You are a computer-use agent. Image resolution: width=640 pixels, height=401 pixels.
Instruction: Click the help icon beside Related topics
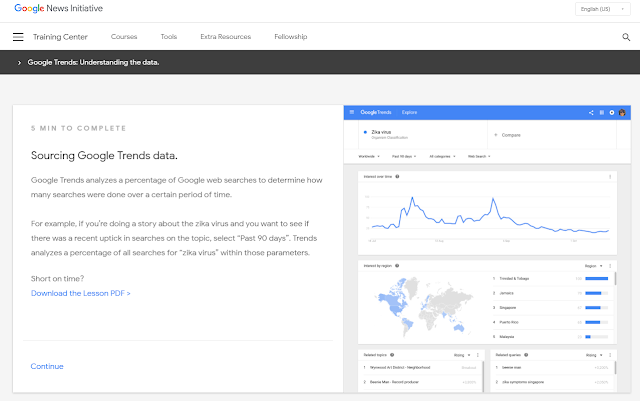click(392, 355)
